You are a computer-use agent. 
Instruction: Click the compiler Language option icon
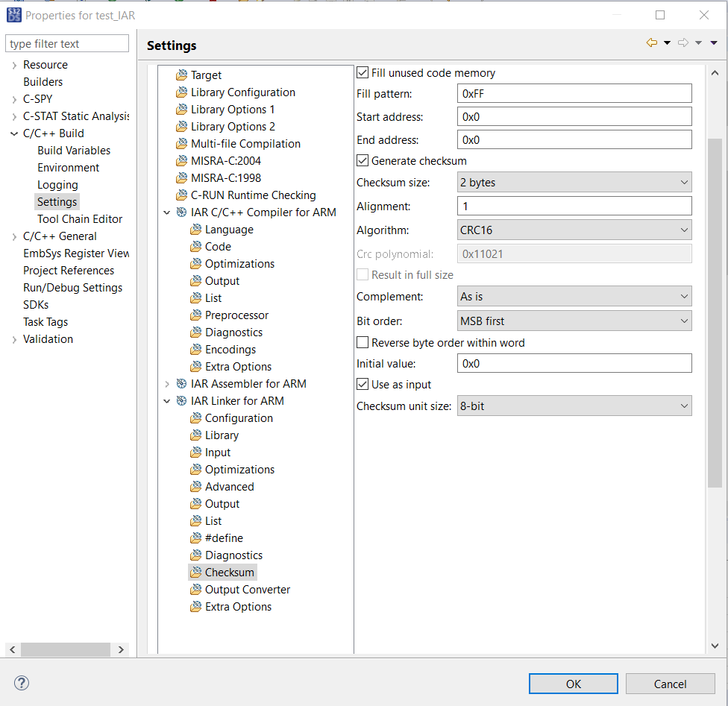[x=196, y=230]
